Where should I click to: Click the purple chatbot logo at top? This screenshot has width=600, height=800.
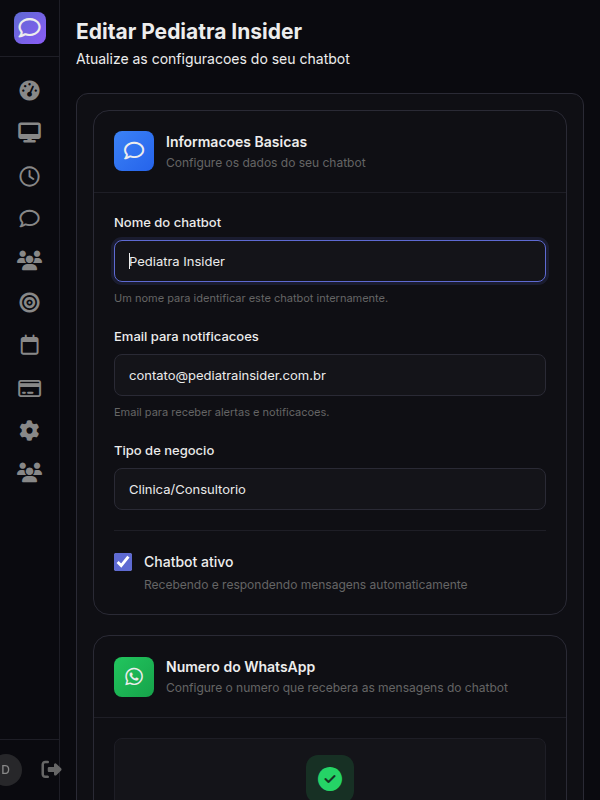click(x=29, y=28)
